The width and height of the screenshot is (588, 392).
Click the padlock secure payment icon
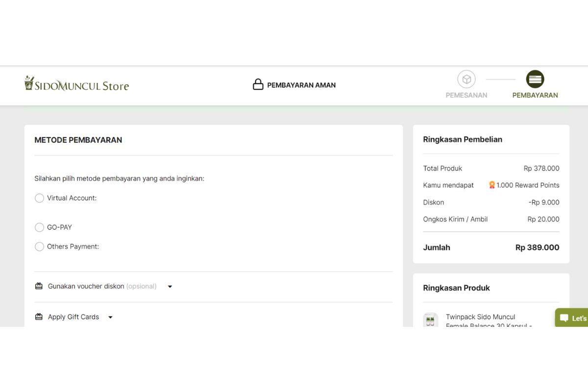click(258, 85)
